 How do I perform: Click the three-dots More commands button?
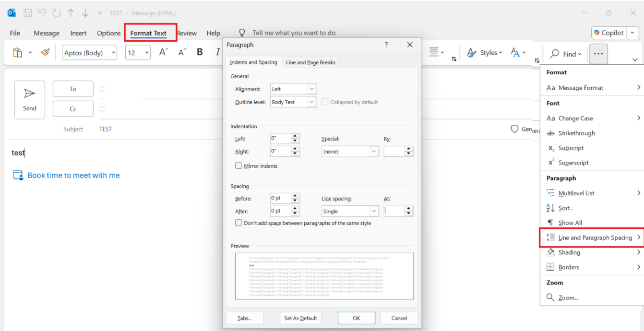tap(598, 54)
